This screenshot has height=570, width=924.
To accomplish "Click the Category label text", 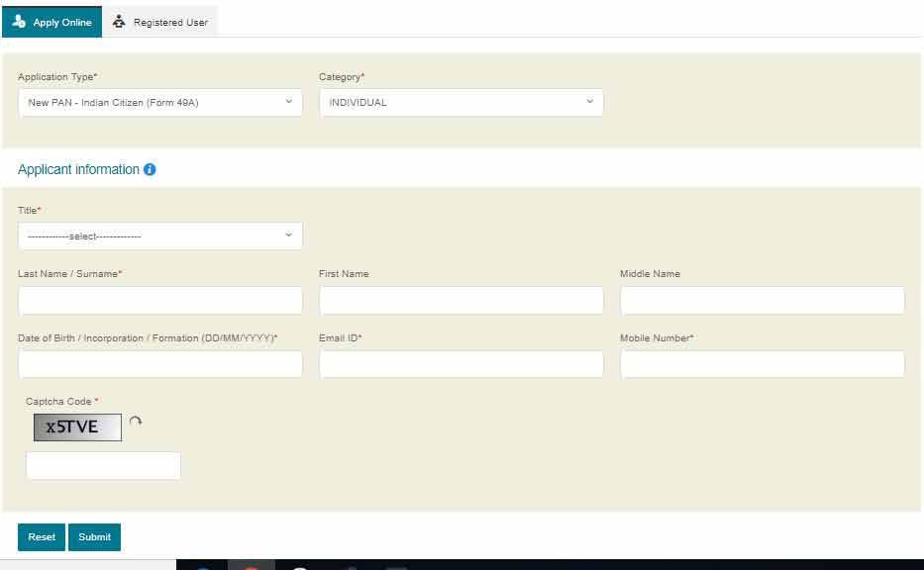I will 342,77.
